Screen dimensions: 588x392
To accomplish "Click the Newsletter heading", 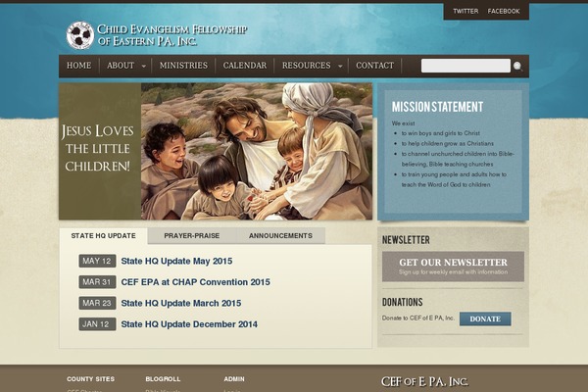I will coord(406,240).
